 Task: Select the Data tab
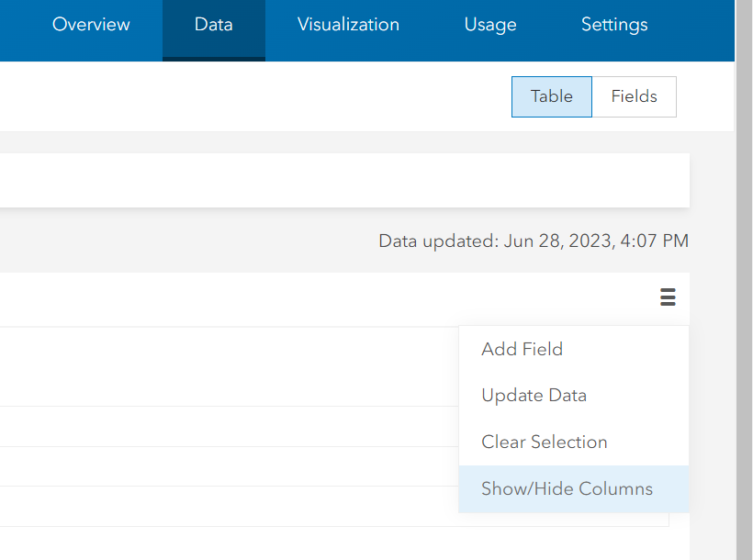tap(213, 25)
